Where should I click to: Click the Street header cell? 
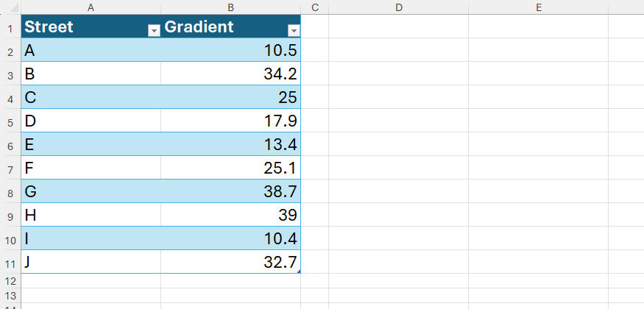coord(81,27)
